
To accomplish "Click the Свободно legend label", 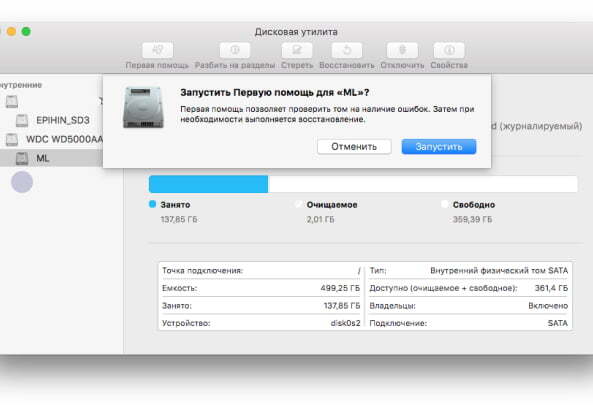I will click(x=474, y=205).
